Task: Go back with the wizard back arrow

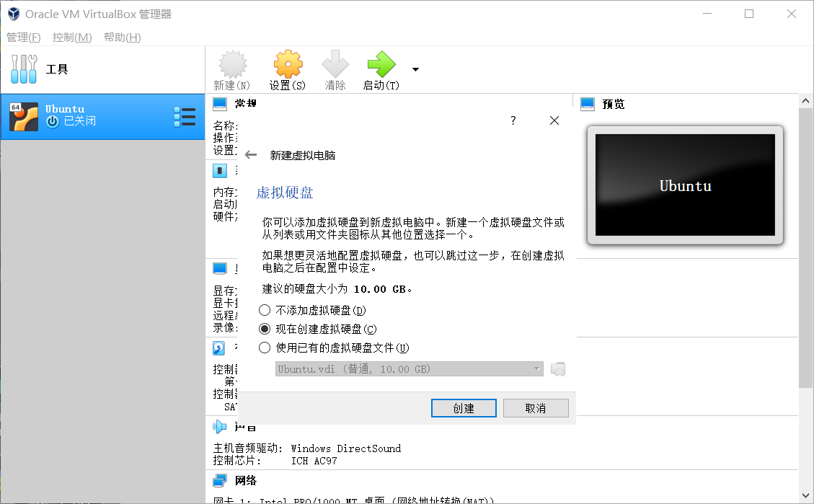Action: click(251, 155)
